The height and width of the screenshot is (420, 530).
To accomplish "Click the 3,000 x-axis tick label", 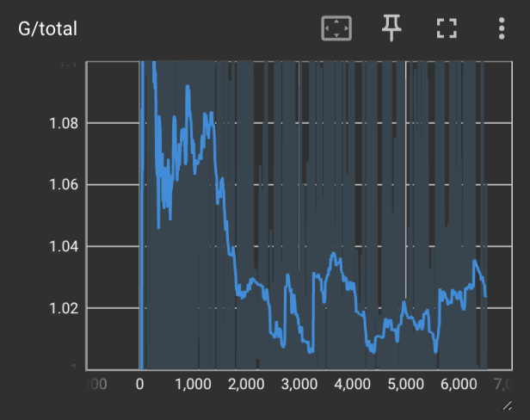I will click(x=299, y=384).
